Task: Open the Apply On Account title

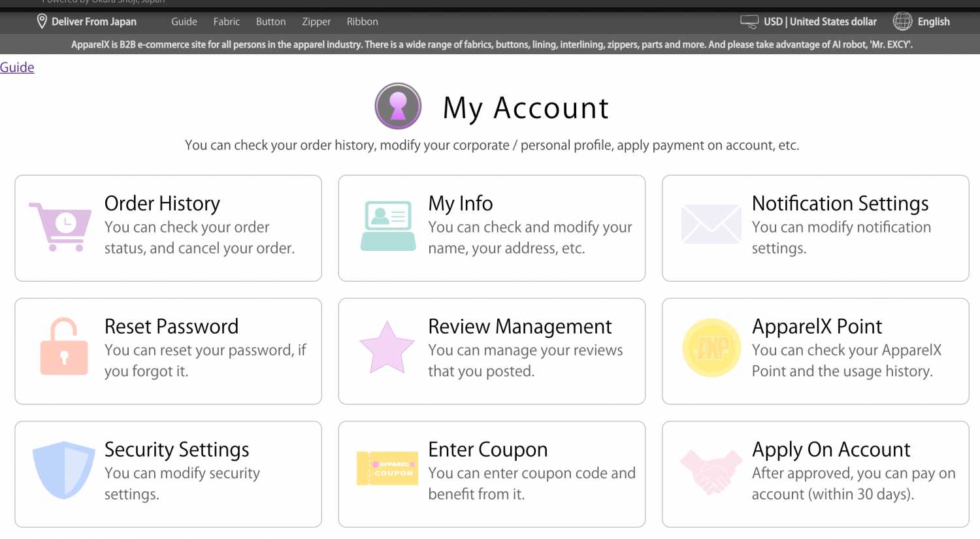Action: tap(831, 449)
